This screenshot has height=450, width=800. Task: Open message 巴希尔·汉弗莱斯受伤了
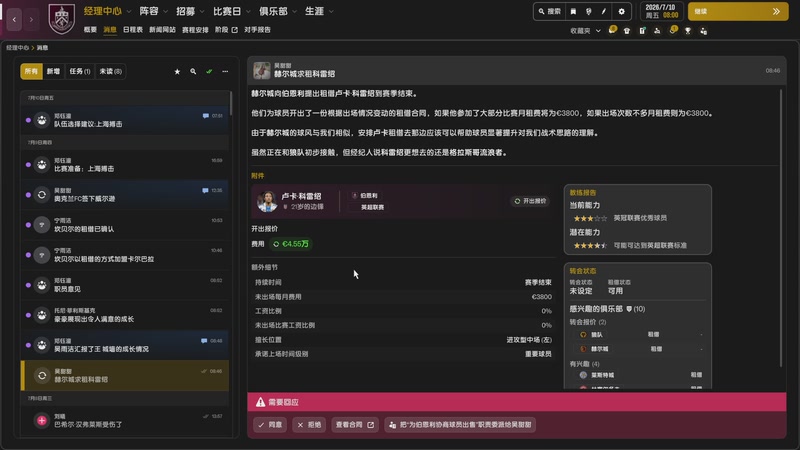click(x=124, y=420)
